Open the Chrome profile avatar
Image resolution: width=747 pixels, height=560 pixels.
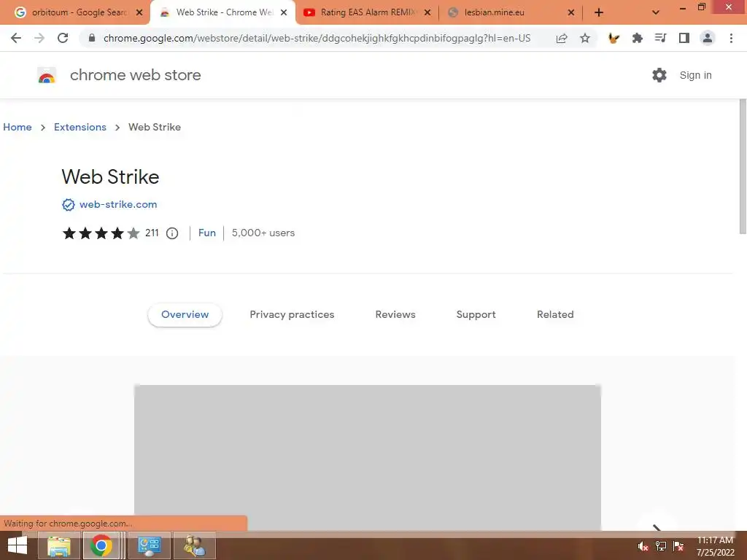pyautogui.click(x=708, y=38)
